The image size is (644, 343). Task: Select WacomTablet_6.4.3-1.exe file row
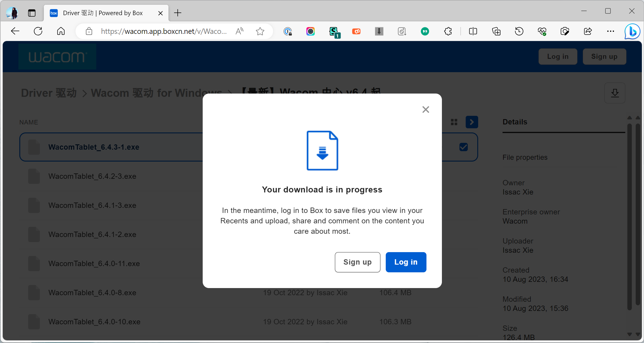[x=248, y=147]
